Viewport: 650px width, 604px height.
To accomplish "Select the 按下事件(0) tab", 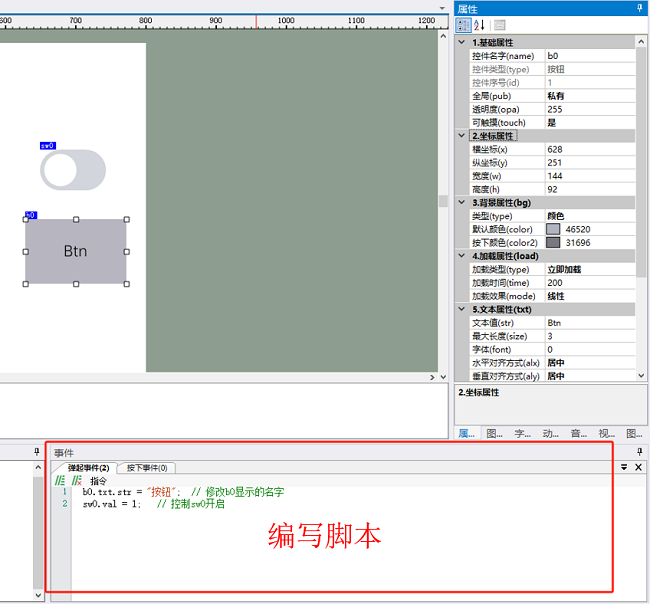I will (147, 468).
